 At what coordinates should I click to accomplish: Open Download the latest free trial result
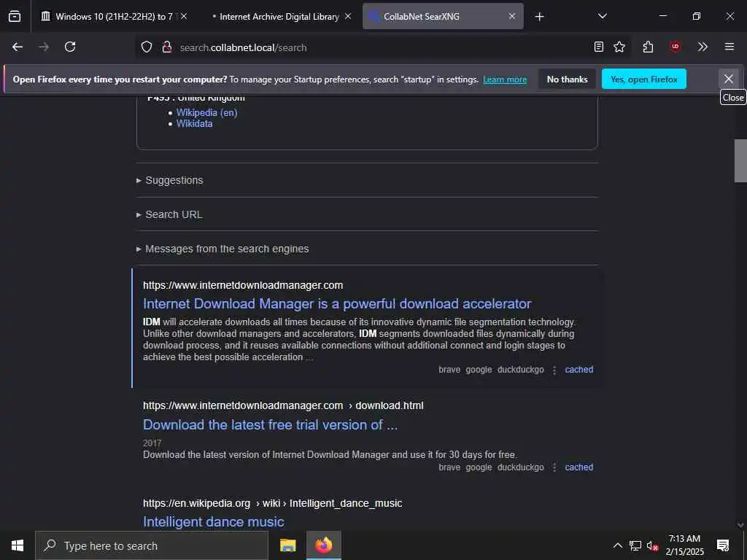[270, 424]
